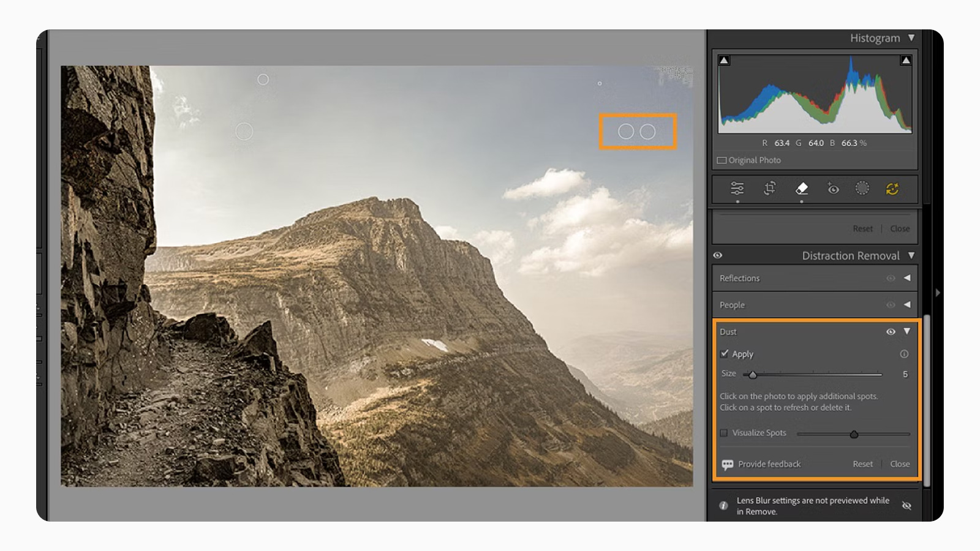The image size is (980, 551).
Task: Enable the Original Photo checkbox
Action: (721, 160)
